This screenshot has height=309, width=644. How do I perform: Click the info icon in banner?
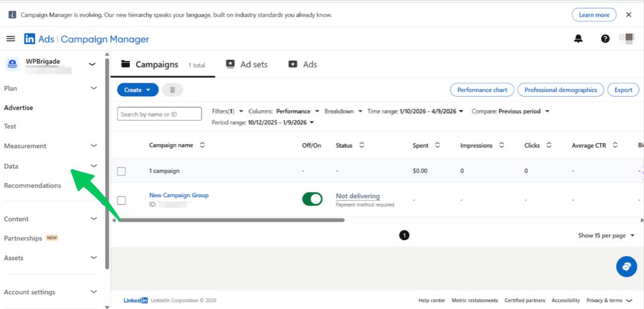click(12, 15)
